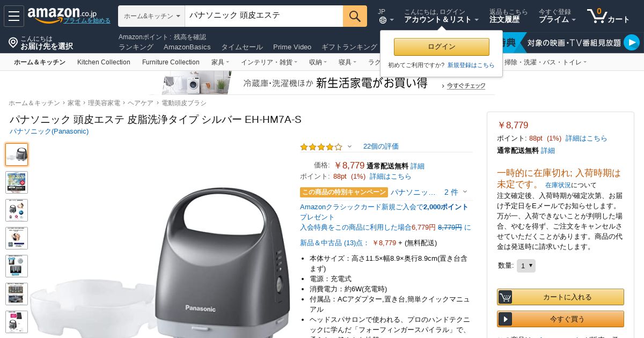Select the second product thumbnail image
Viewport: 644px width, 338px height.
[17, 182]
